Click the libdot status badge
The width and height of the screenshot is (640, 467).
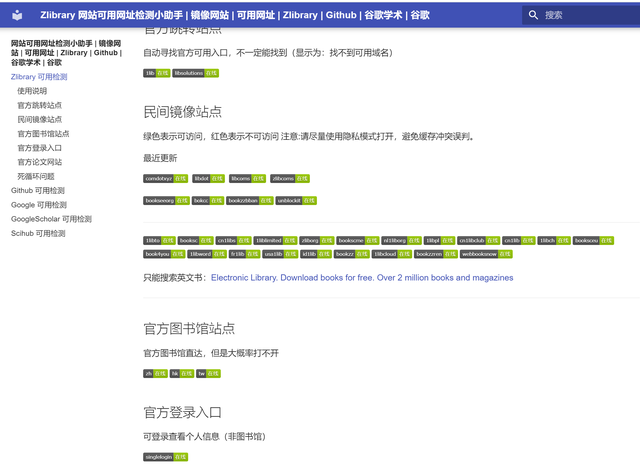click(208, 178)
